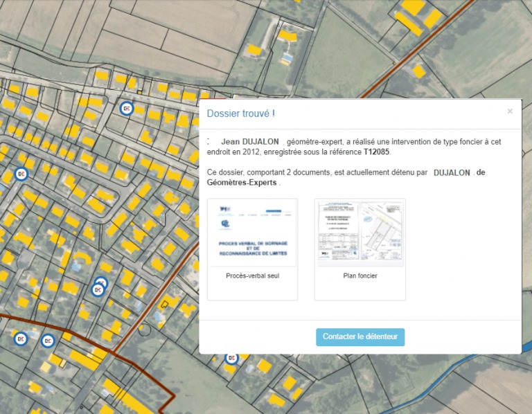Open the overlapping pair of survey markers
Viewport: 532px width, 414px height.
click(x=99, y=287)
